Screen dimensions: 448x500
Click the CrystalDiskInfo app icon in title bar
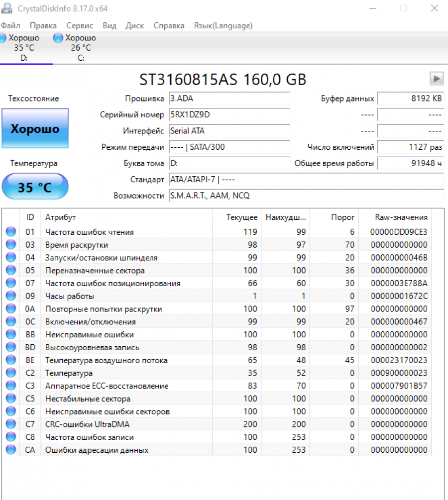pos(7,8)
